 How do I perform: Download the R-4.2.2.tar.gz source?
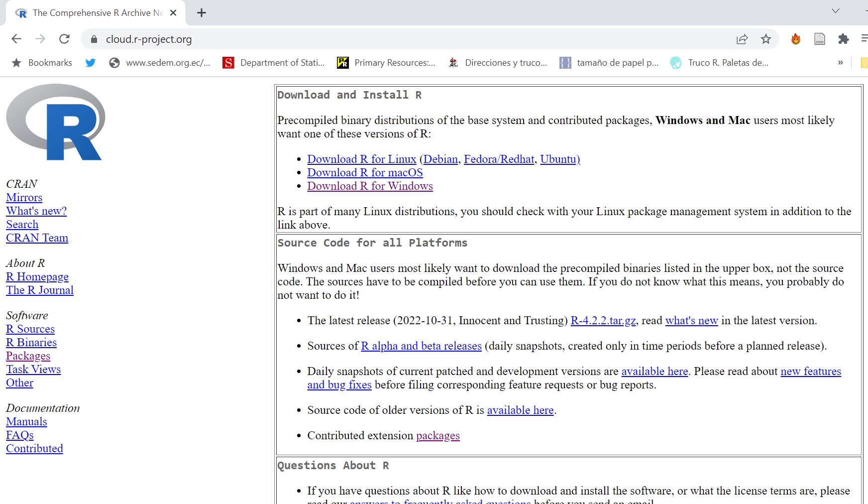[603, 320]
